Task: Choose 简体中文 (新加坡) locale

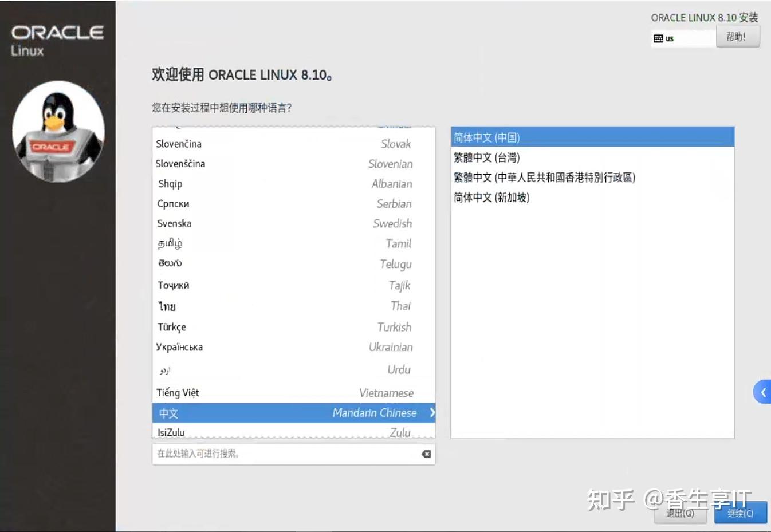Action: click(592, 198)
